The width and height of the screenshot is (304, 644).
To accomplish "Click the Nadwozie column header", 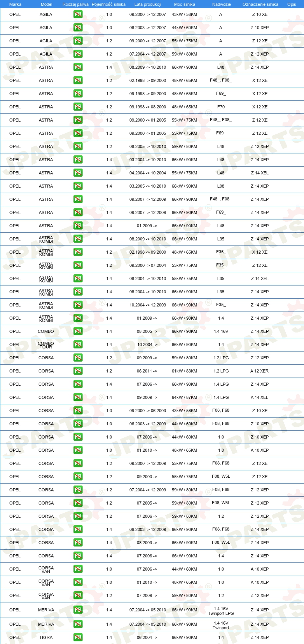I will [221, 4].
